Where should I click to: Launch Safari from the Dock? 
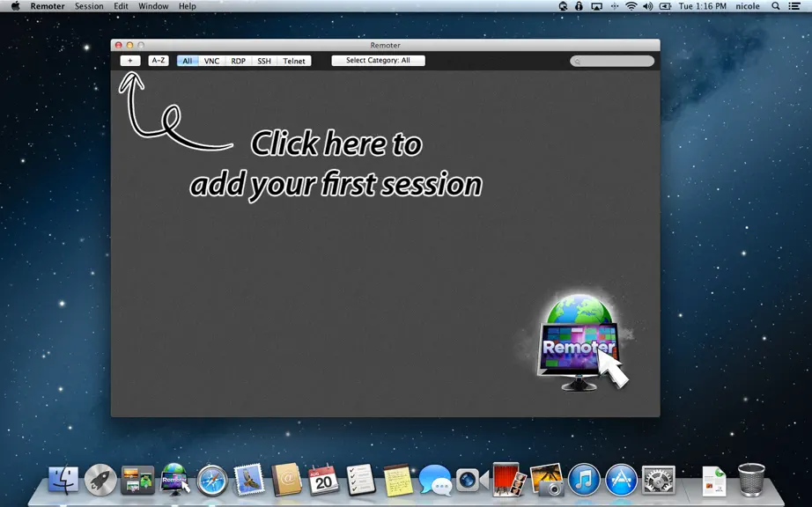(212, 480)
